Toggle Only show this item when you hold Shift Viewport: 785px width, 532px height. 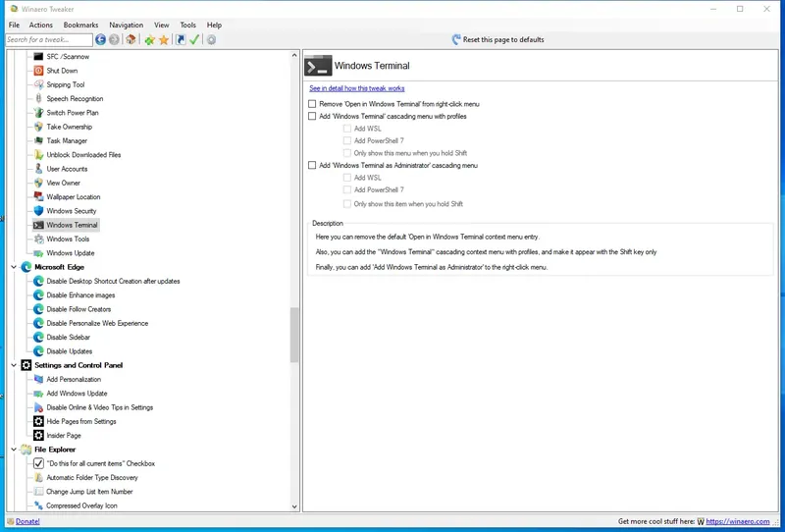coord(347,204)
